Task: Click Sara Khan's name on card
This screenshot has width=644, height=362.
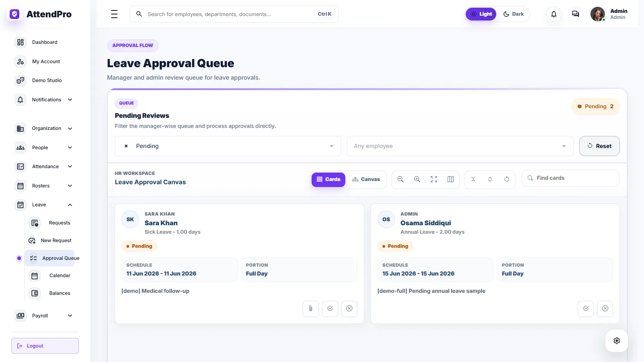Action: coord(161,223)
